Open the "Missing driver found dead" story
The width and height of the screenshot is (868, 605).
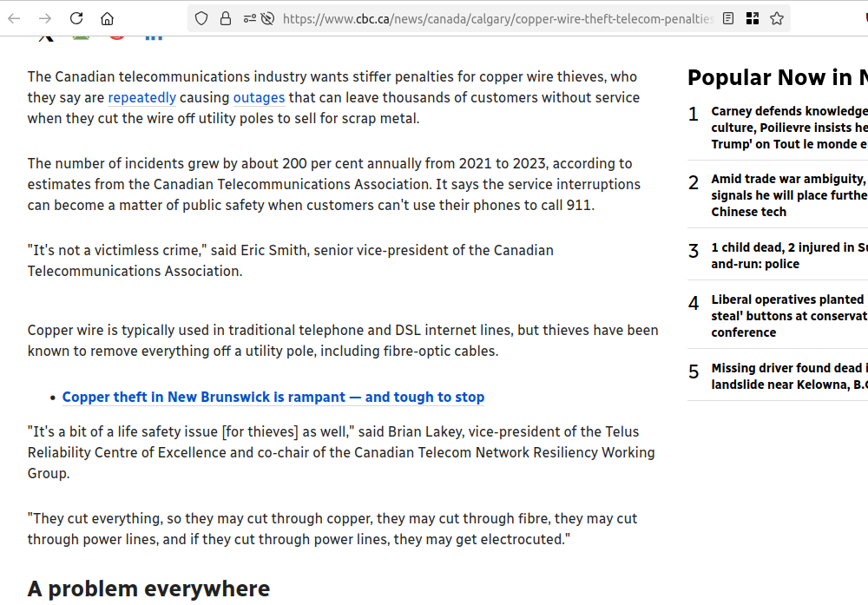tap(789, 377)
